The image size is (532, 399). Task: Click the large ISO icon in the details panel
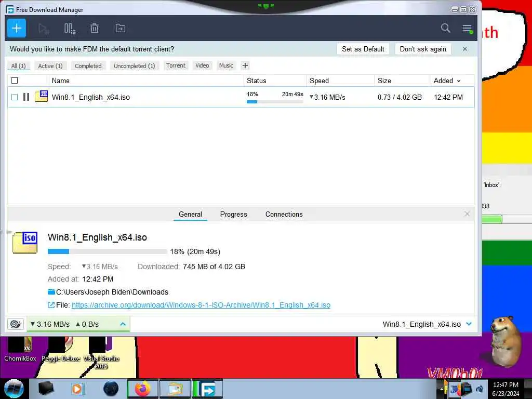click(x=25, y=242)
